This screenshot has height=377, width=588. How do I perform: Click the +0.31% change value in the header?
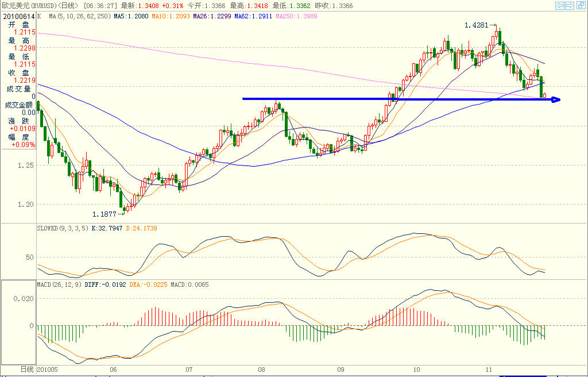173,6
